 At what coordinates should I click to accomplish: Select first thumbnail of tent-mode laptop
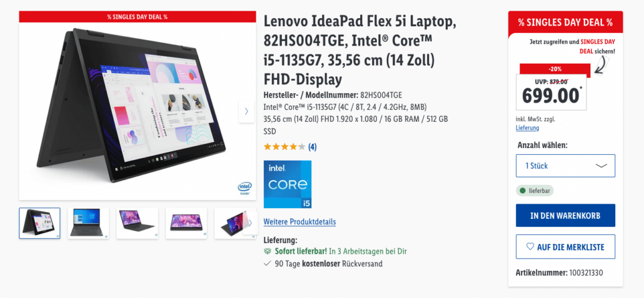coord(39,223)
